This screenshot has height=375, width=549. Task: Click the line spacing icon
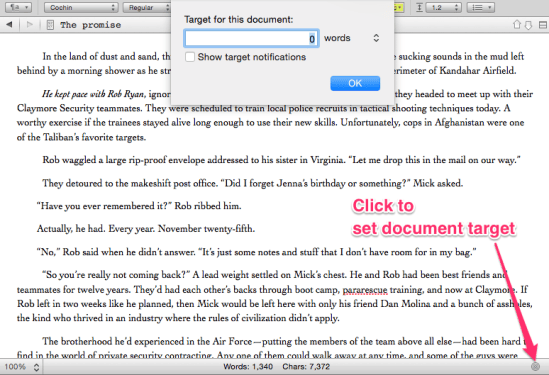(419, 7)
